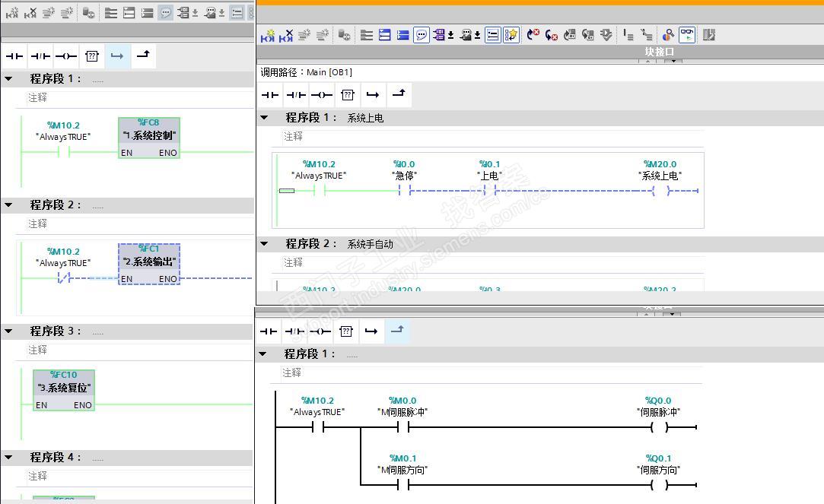Open operand display dropdown in upper-right toolbar
This screenshot has height=504, width=824.
pyautogui.click(x=451, y=36)
